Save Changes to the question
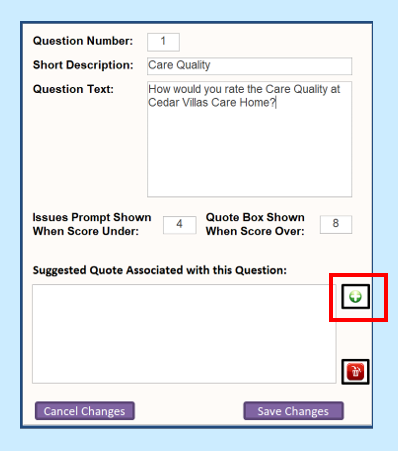 click(293, 411)
